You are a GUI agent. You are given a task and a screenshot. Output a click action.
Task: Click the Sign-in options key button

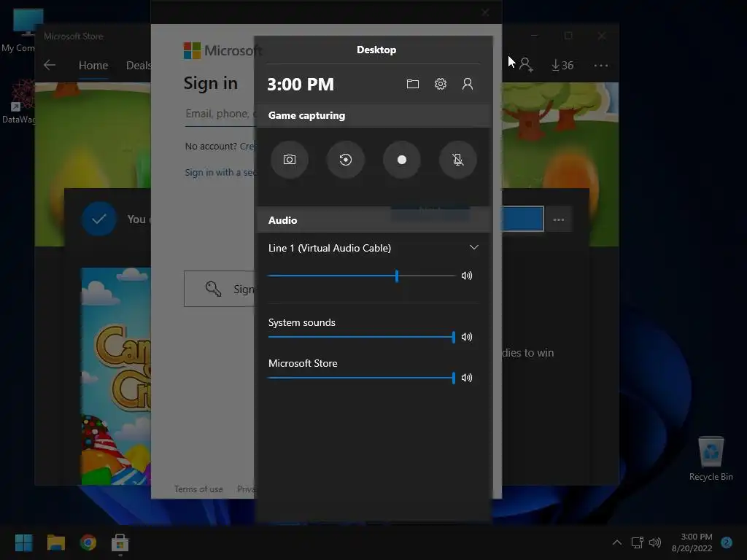pyautogui.click(x=220, y=289)
